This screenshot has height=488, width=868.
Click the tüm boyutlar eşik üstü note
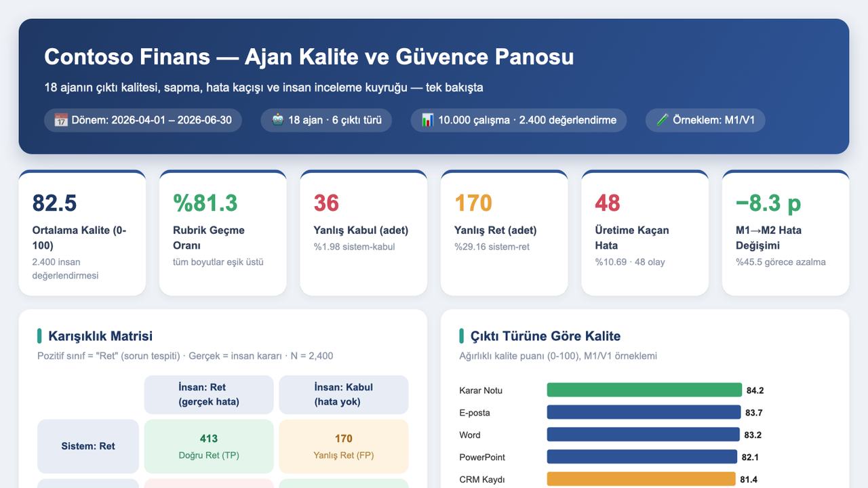[218, 262]
